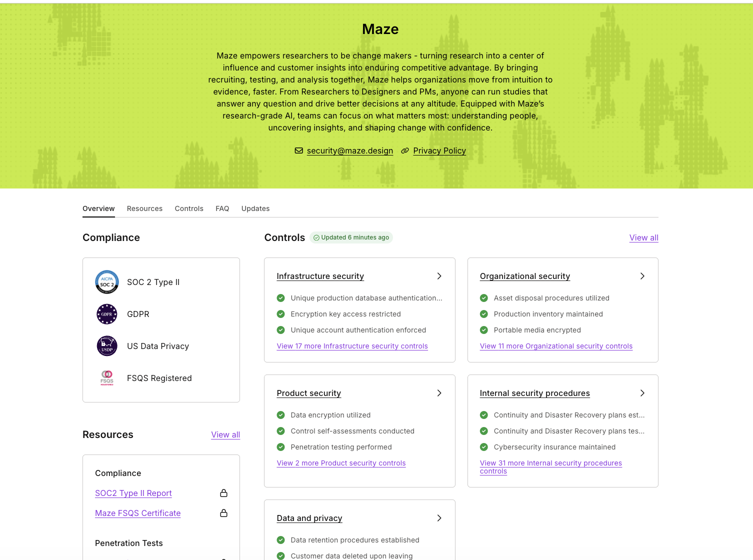The height and width of the screenshot is (560, 753).
Task: Click green check beside Portable media encrypted
Action: click(x=484, y=330)
